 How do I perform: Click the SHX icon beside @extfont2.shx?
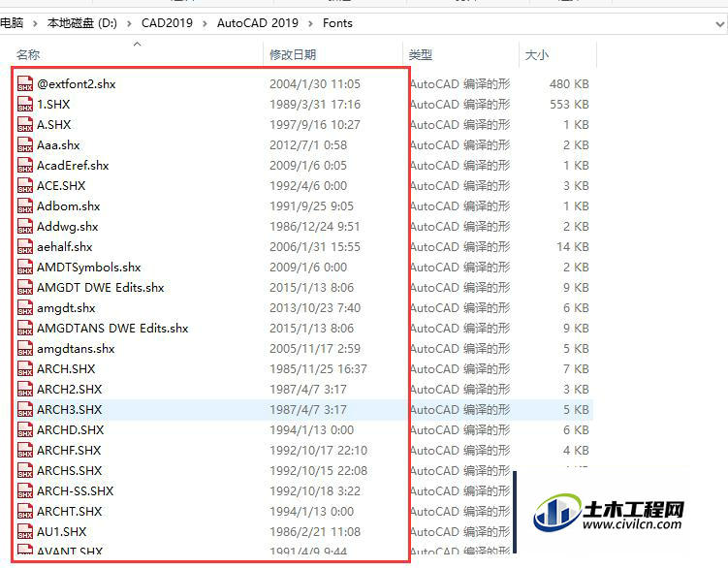(25, 83)
